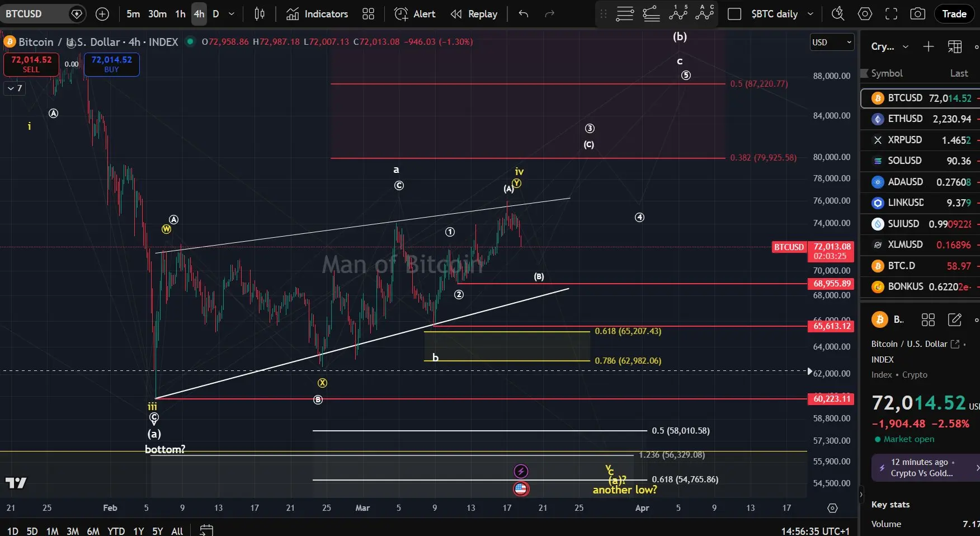The width and height of the screenshot is (980, 536).
Task: Set date range to All
Action: click(x=177, y=531)
